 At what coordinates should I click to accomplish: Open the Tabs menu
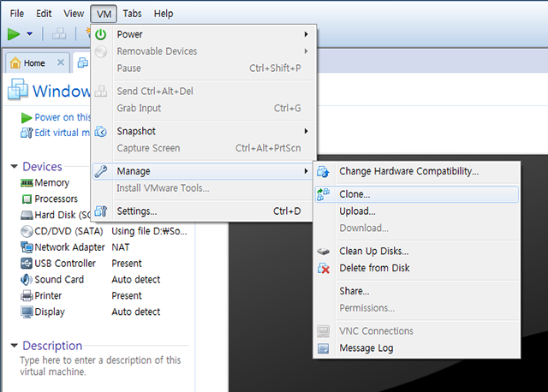pos(132,14)
